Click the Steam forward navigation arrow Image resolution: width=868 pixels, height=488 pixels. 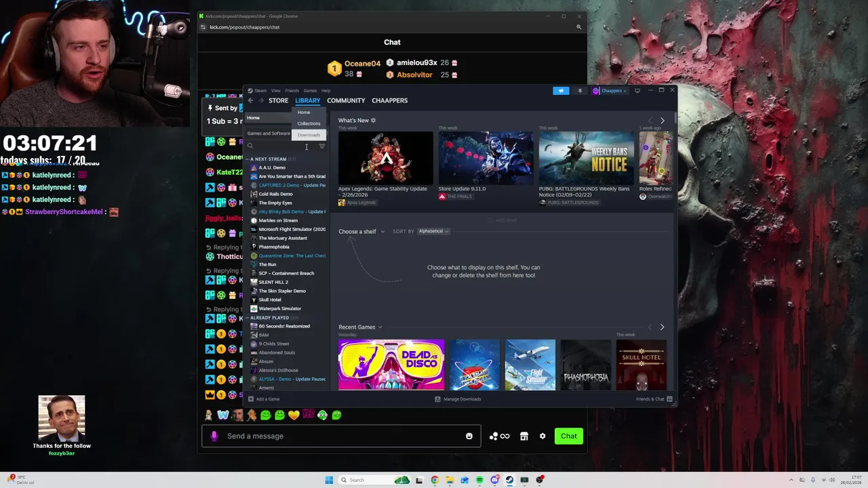(x=261, y=100)
